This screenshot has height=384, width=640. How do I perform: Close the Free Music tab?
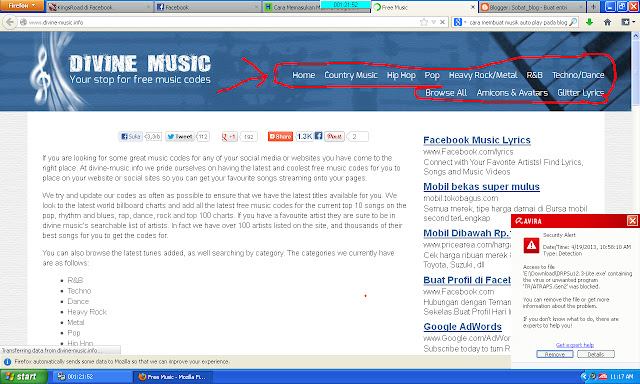[473, 7]
